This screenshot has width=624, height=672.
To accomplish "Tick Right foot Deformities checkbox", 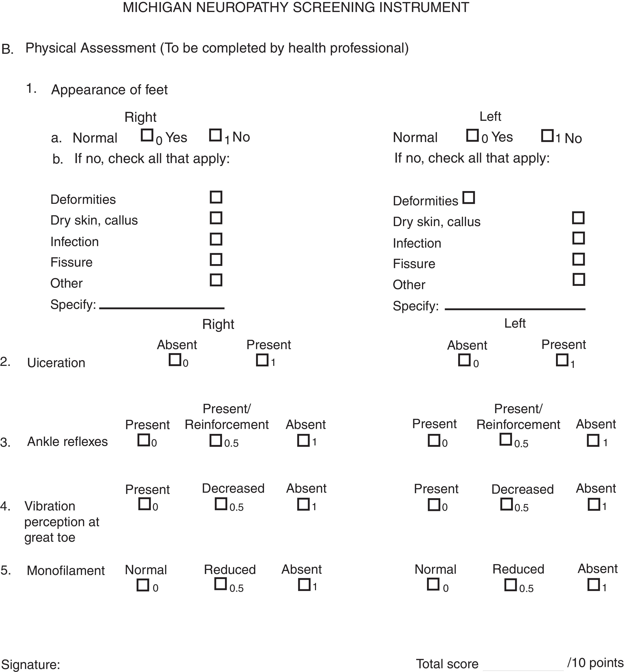I will [x=216, y=197].
